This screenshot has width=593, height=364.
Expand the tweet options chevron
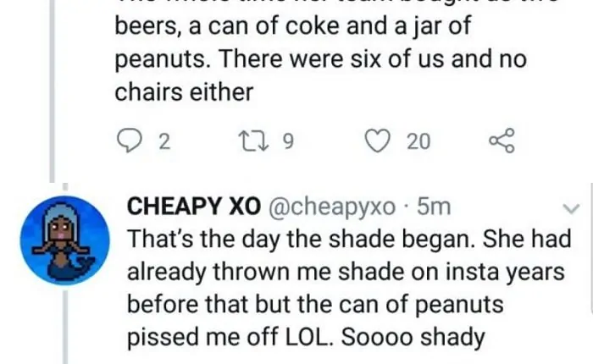571,208
